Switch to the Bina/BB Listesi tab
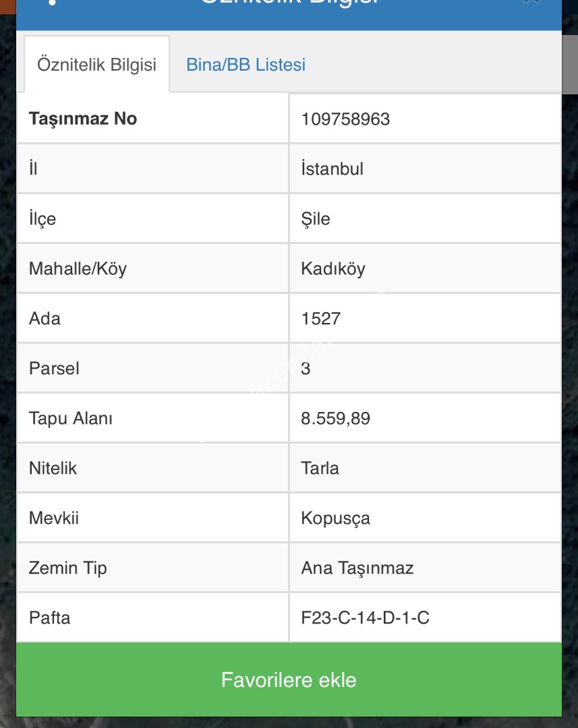This screenshot has width=578, height=728. coord(245,65)
